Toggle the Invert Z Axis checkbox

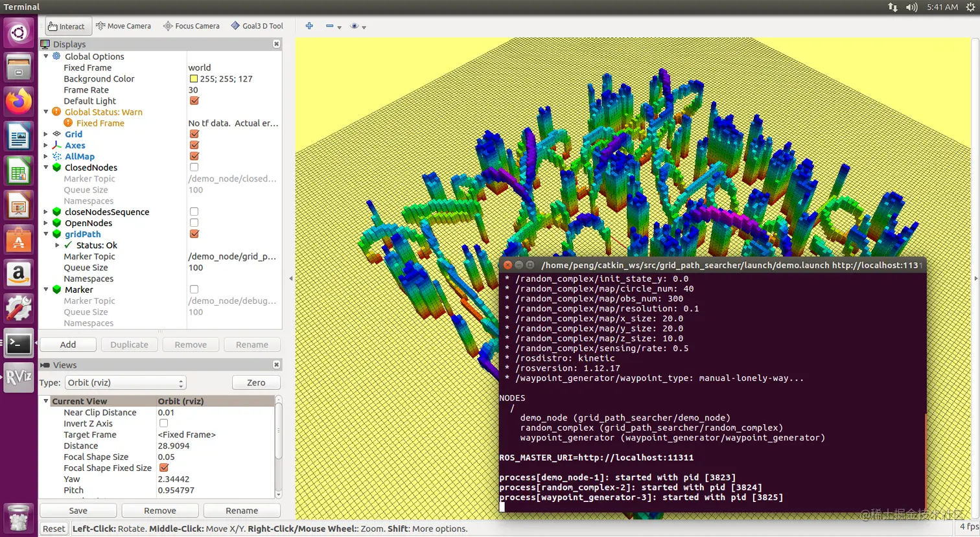point(163,423)
